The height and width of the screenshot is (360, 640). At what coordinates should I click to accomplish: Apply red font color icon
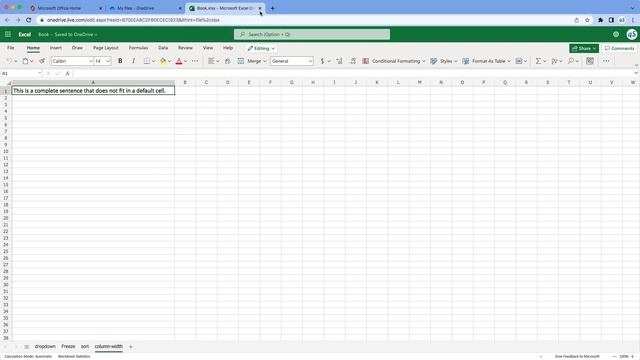tap(179, 61)
